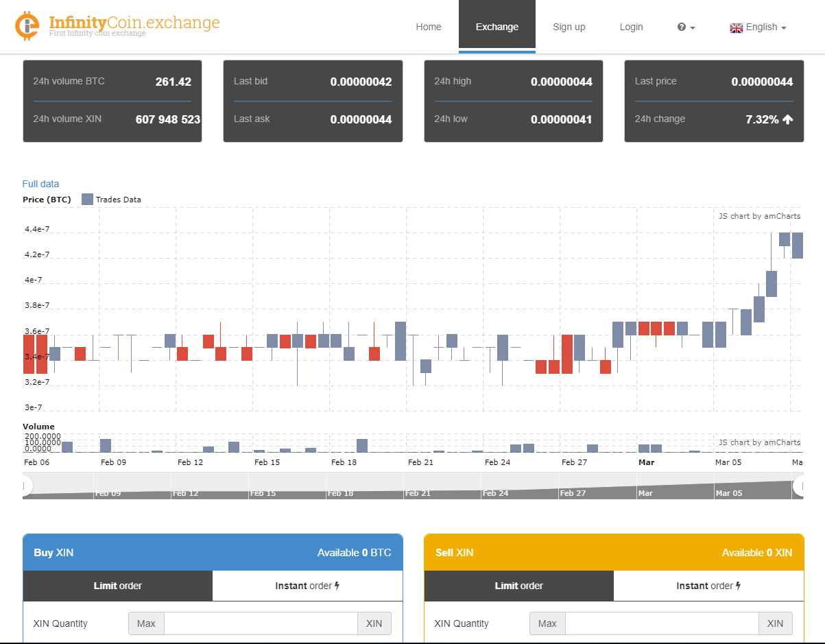
Task: Click Max button in Buy XIN quantity
Action: click(146, 623)
